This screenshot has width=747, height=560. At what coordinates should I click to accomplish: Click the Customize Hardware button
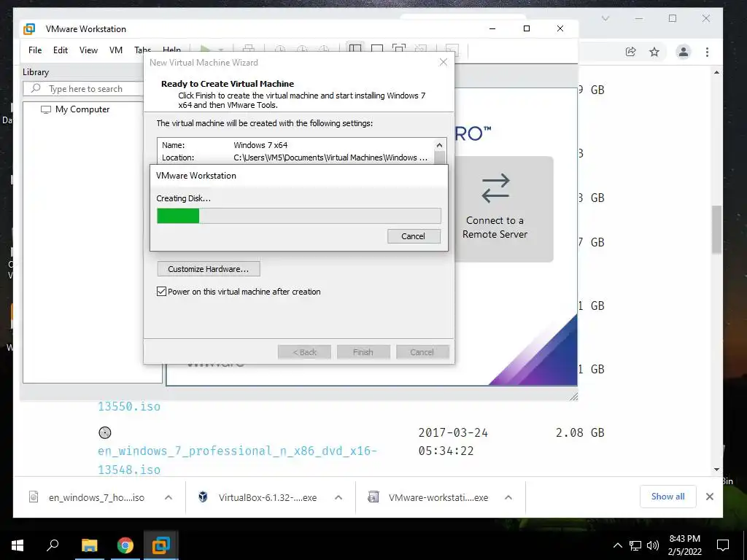tap(209, 269)
